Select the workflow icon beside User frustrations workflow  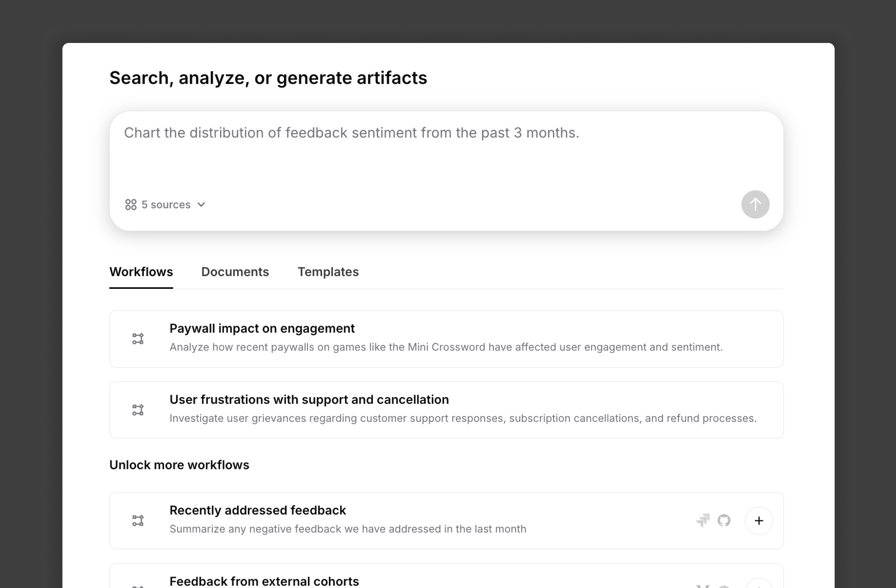click(138, 410)
